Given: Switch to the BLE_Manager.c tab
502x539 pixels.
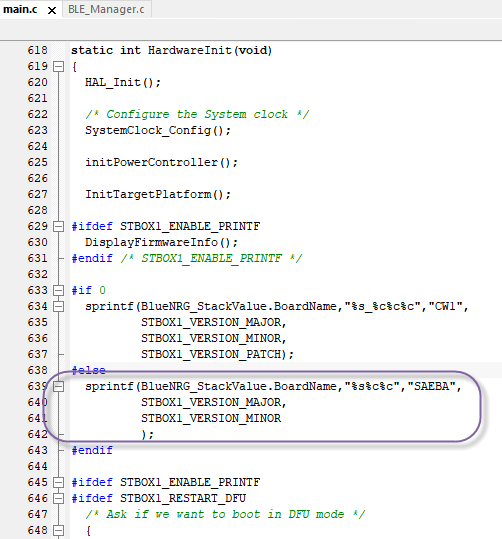Looking at the screenshot, I should click(x=106, y=9).
